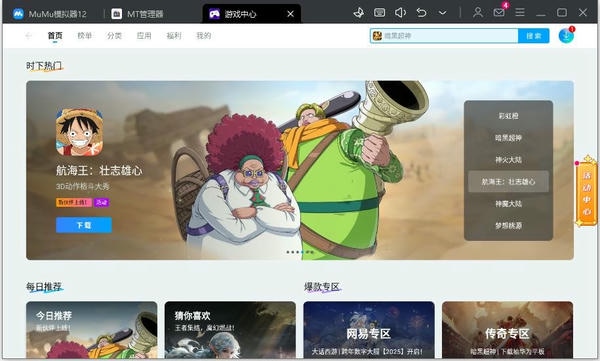Click the blue 搜索 button

533,36
